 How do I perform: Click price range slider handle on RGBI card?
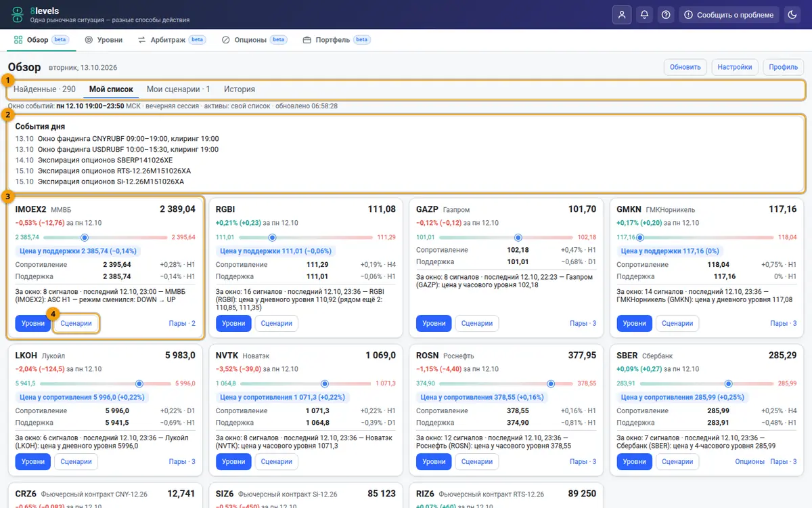point(272,238)
